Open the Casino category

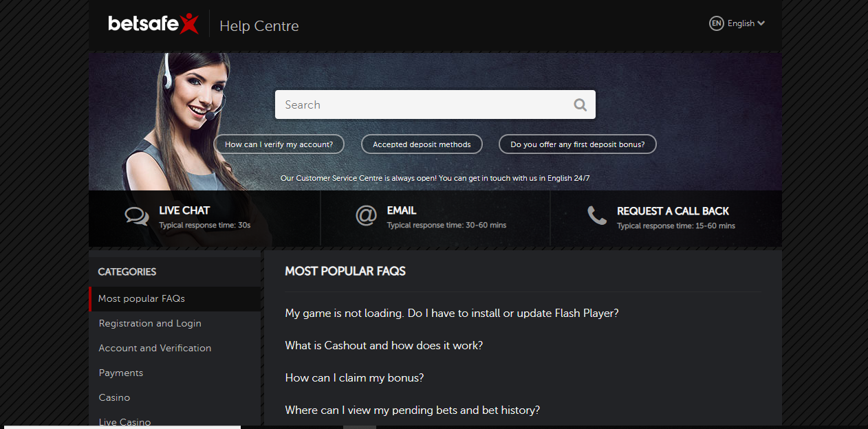pos(175,398)
